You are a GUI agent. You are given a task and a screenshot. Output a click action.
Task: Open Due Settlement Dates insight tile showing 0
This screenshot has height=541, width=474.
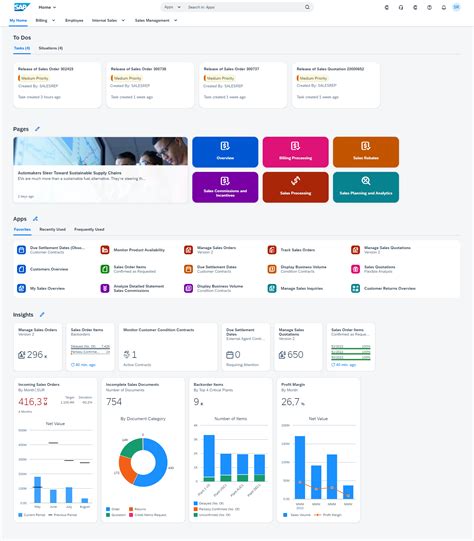pyautogui.click(x=246, y=347)
